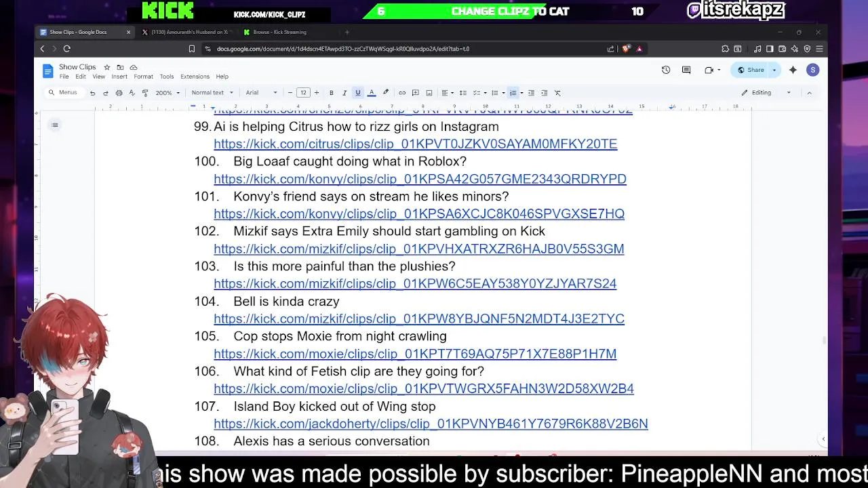Click the Gemini sparkle icon
Image resolution: width=868 pixels, height=488 pixels.
point(793,70)
